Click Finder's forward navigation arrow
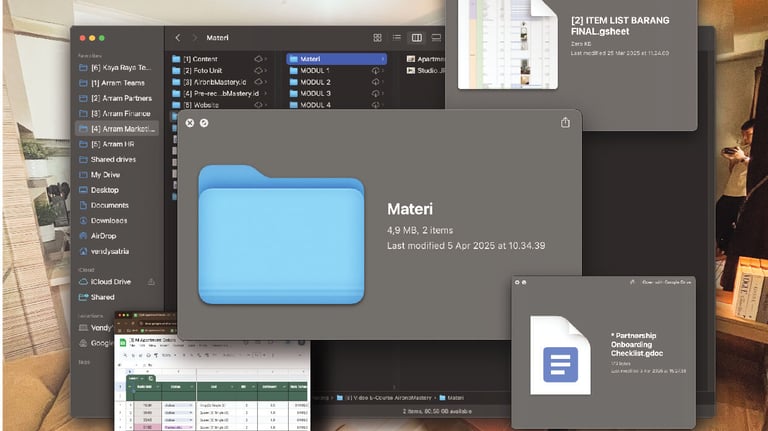This screenshot has height=431, width=768. [x=194, y=38]
